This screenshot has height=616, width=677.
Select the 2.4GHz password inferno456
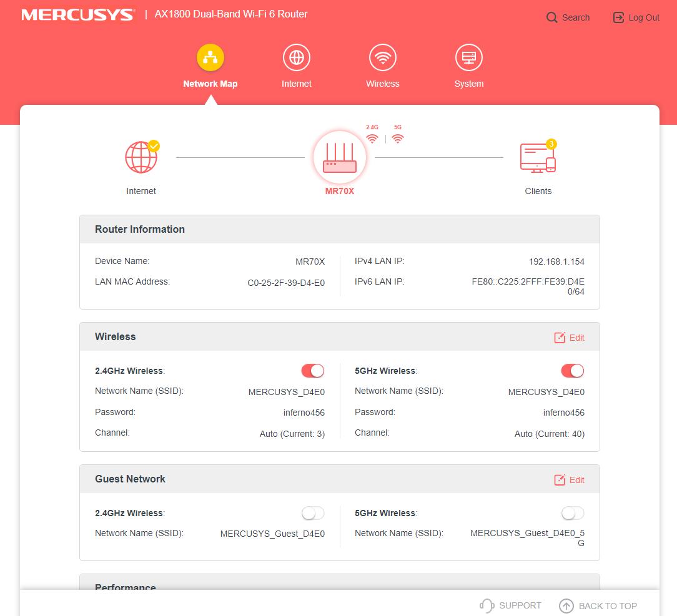[304, 413]
